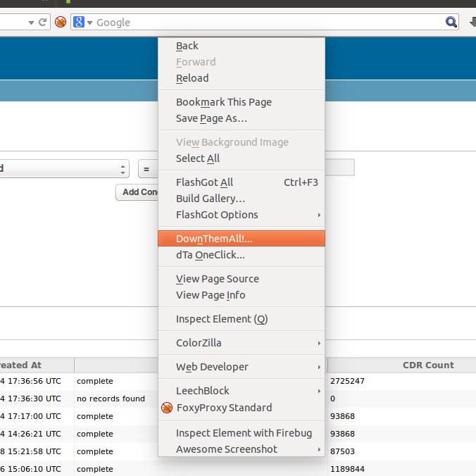The width and height of the screenshot is (476, 476).
Task: Expand the ColorZilla submenu
Action: coord(242,343)
